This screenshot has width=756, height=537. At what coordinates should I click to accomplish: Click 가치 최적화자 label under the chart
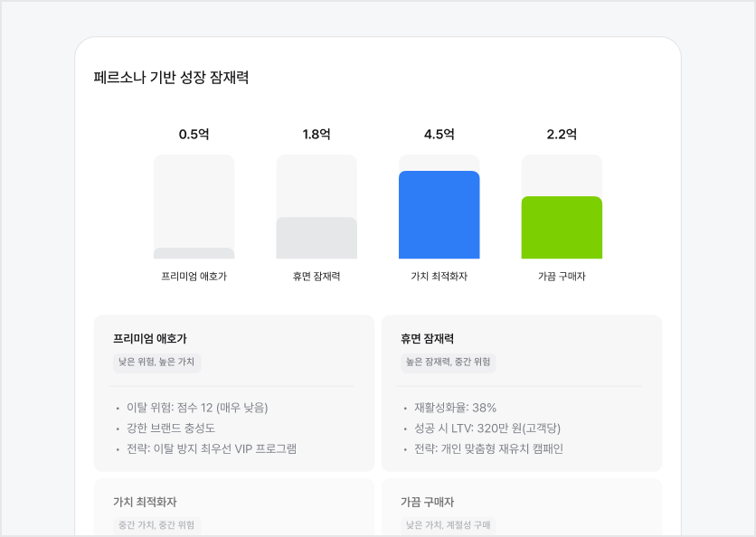tap(439, 277)
